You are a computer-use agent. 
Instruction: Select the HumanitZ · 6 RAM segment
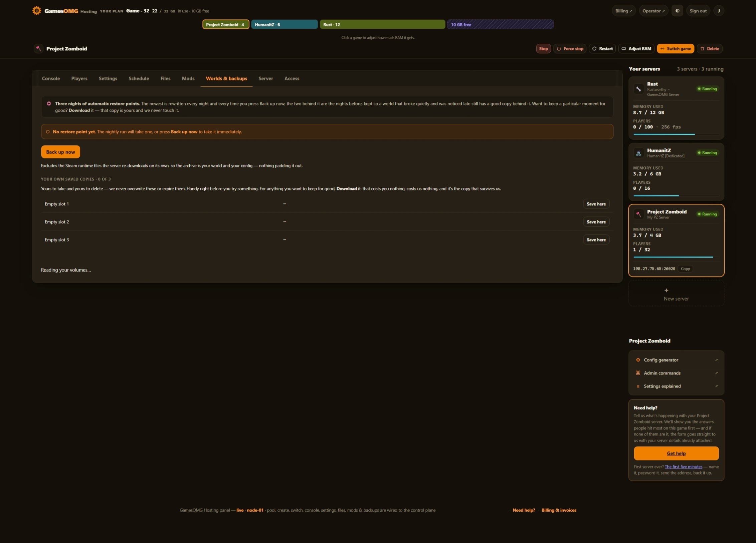point(285,24)
